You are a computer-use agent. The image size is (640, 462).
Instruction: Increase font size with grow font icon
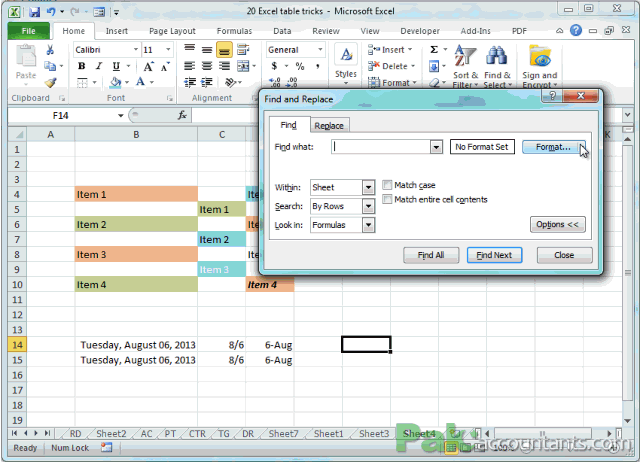click(148, 66)
